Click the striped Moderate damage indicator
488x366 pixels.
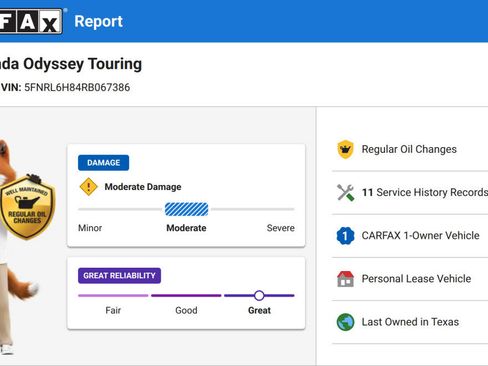[x=186, y=209]
